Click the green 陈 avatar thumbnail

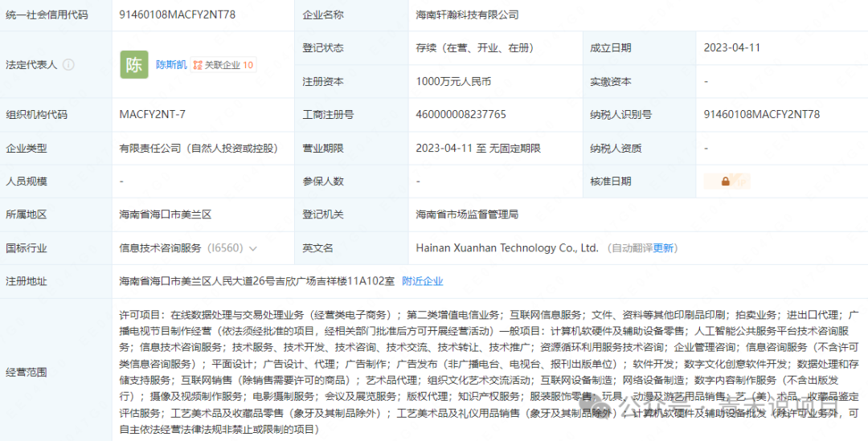[134, 65]
